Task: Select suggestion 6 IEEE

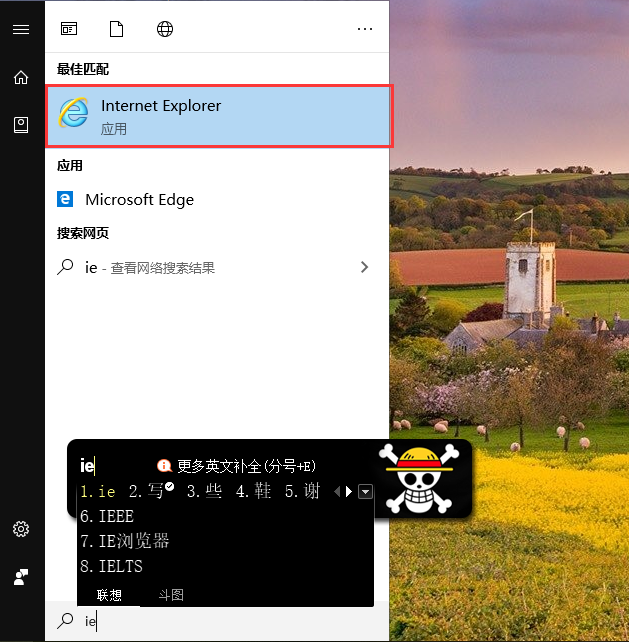Action: (x=107, y=516)
